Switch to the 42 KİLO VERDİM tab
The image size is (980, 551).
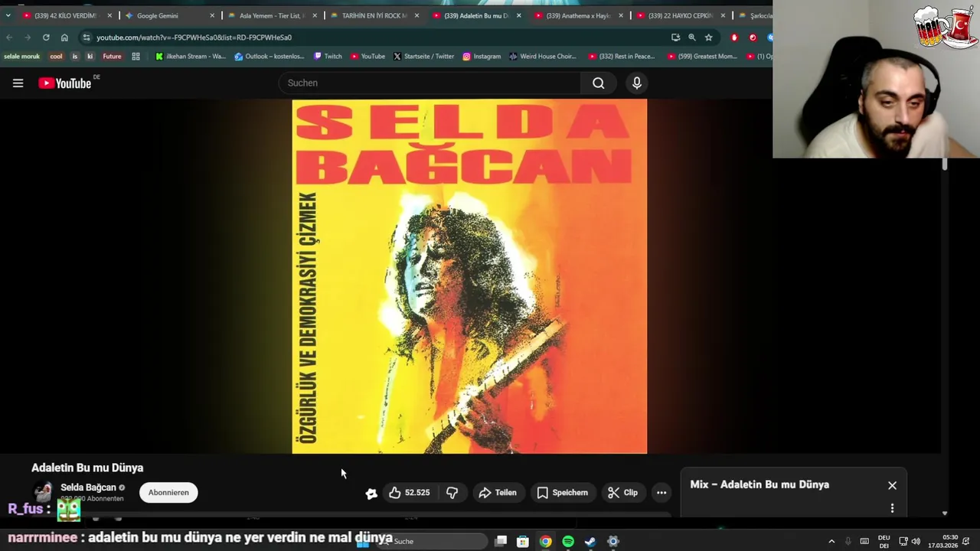[65, 15]
